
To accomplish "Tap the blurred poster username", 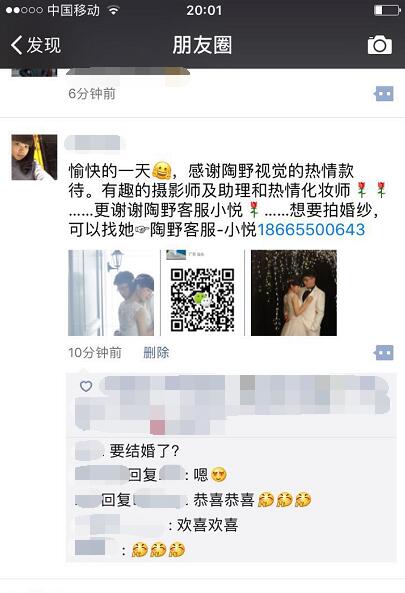I will [92, 143].
